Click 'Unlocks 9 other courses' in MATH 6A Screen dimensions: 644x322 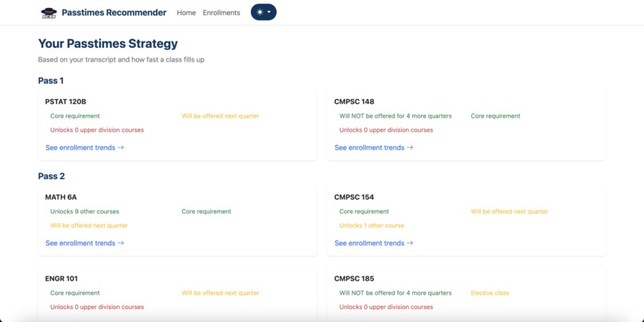point(85,212)
